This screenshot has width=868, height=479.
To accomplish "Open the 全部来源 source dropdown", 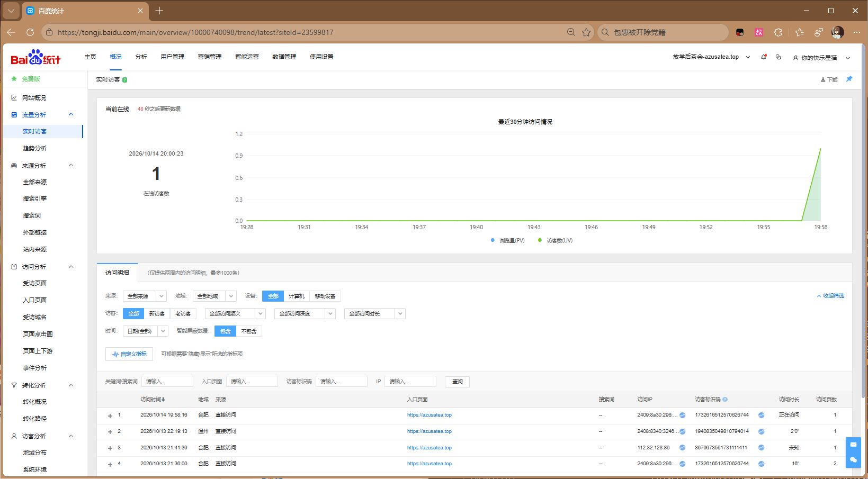I will point(145,296).
